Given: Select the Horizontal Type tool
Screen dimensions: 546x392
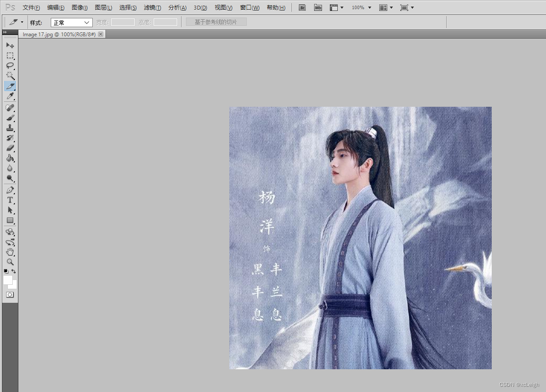Looking at the screenshot, I should (x=10, y=200).
